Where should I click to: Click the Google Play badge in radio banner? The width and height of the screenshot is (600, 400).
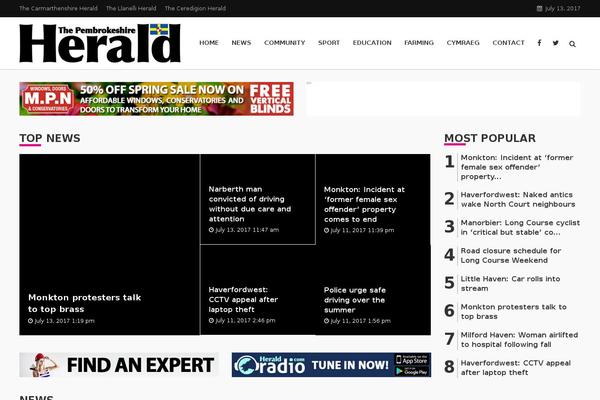point(412,371)
